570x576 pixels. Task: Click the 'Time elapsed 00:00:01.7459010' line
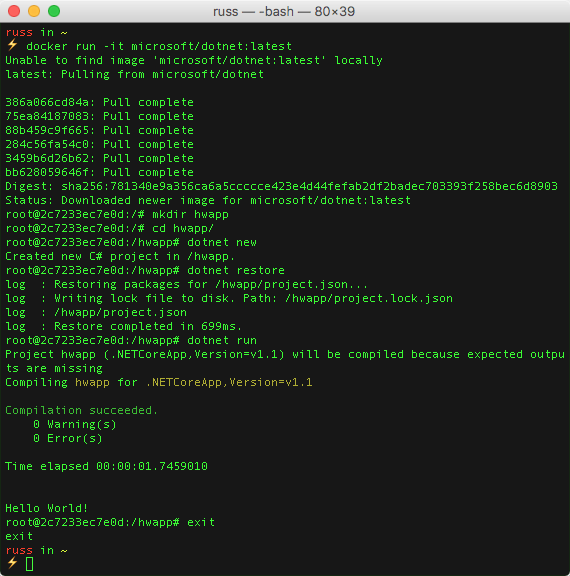(x=107, y=467)
